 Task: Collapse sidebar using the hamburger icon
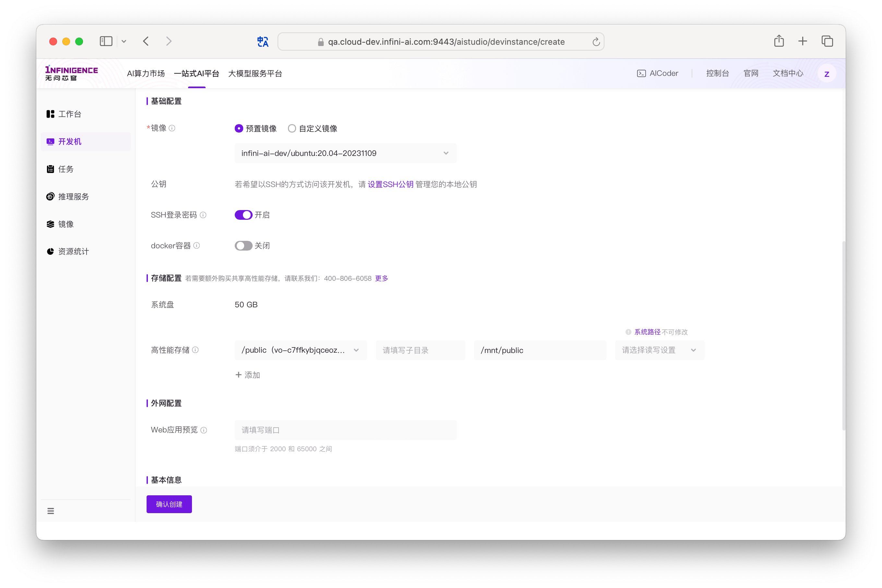click(51, 511)
